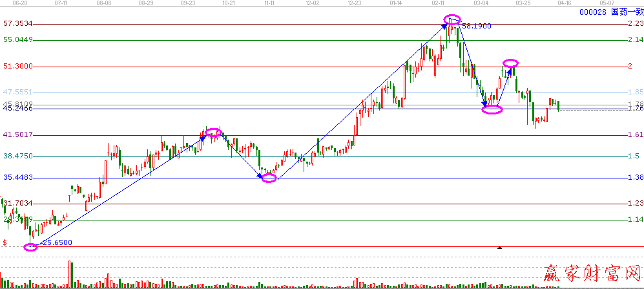Click the magenta ellipse at the 25.6500 low
The width and height of the screenshot is (644, 289).
tap(30, 247)
